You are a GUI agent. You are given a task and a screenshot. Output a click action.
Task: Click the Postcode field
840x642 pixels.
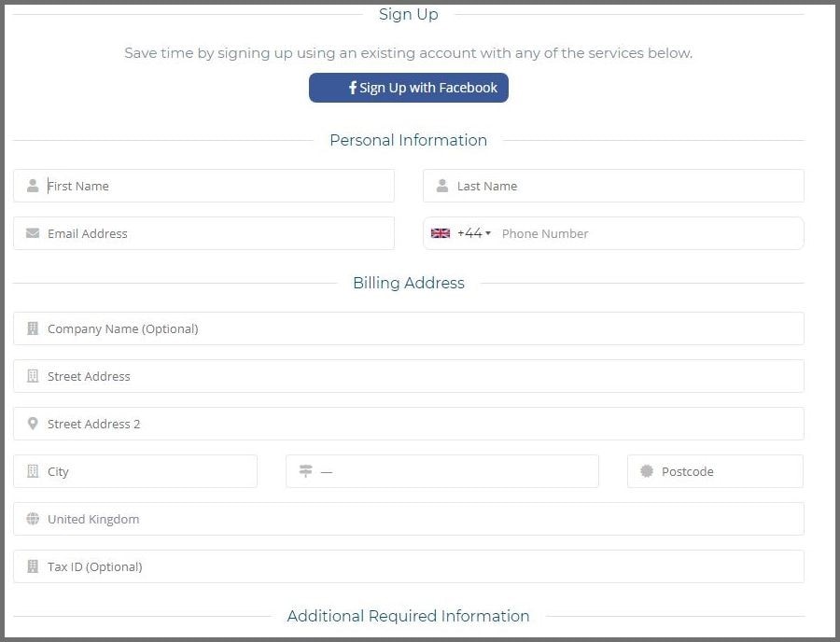click(x=715, y=471)
